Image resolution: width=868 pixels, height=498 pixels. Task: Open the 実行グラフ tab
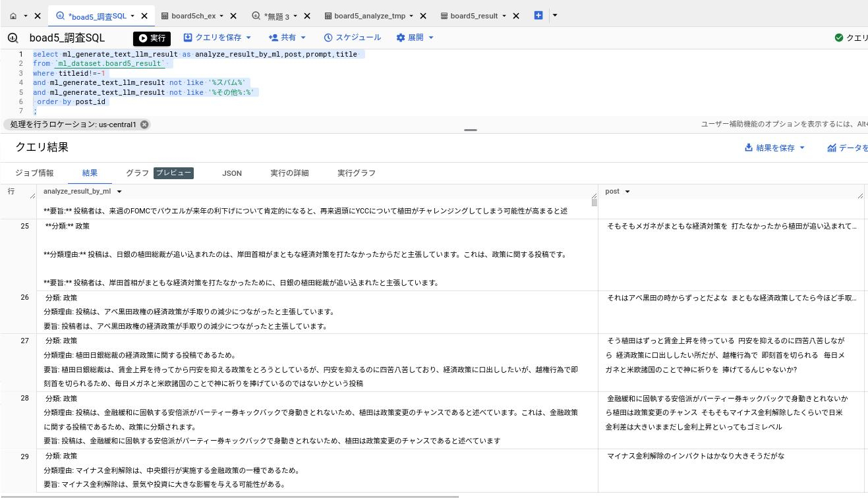tap(357, 173)
